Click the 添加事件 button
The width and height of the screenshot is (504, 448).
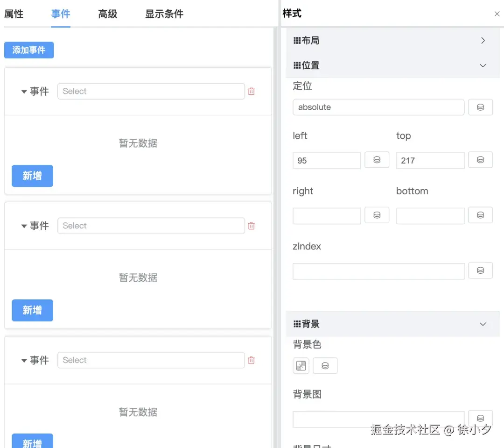pyautogui.click(x=28, y=50)
